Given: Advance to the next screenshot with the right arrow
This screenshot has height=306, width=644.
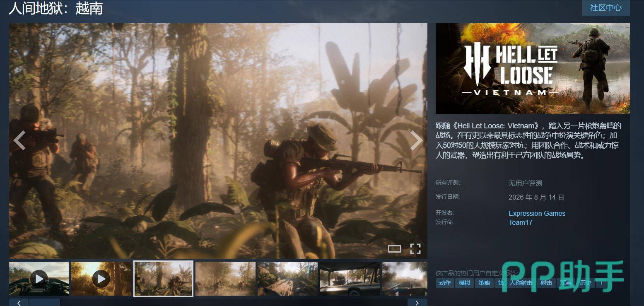Looking at the screenshot, I should pyautogui.click(x=417, y=140).
